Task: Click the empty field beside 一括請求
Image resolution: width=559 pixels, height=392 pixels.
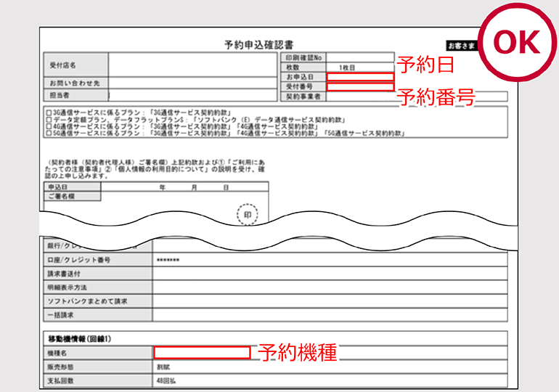Action: pos(330,315)
